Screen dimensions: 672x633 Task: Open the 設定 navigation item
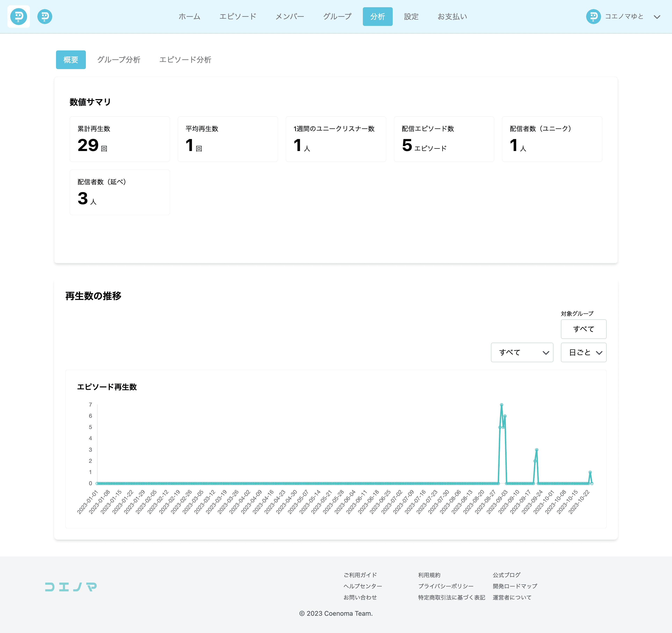[411, 17]
